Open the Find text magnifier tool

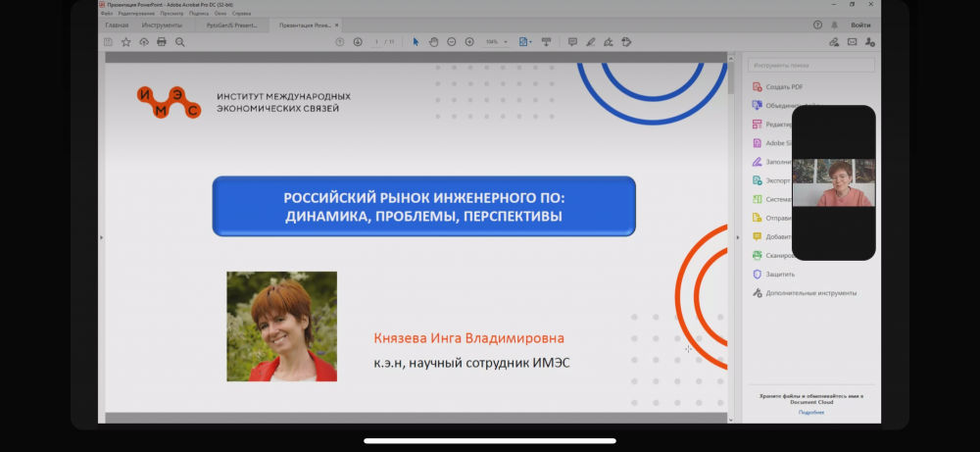[x=180, y=42]
